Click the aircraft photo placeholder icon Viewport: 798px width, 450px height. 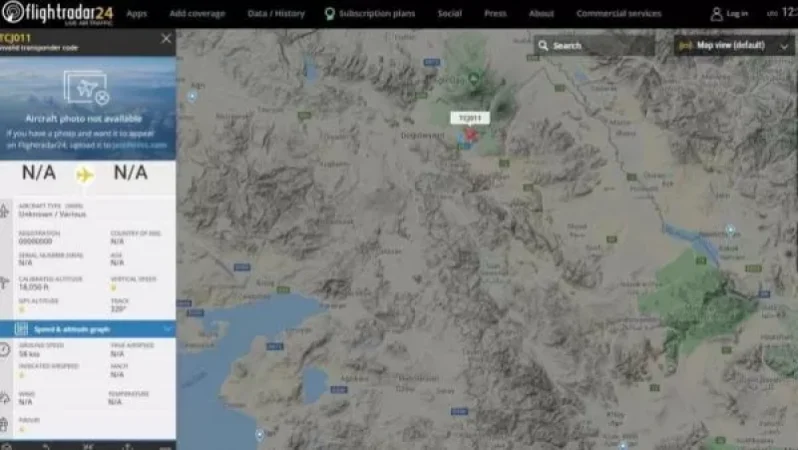[x=86, y=89]
